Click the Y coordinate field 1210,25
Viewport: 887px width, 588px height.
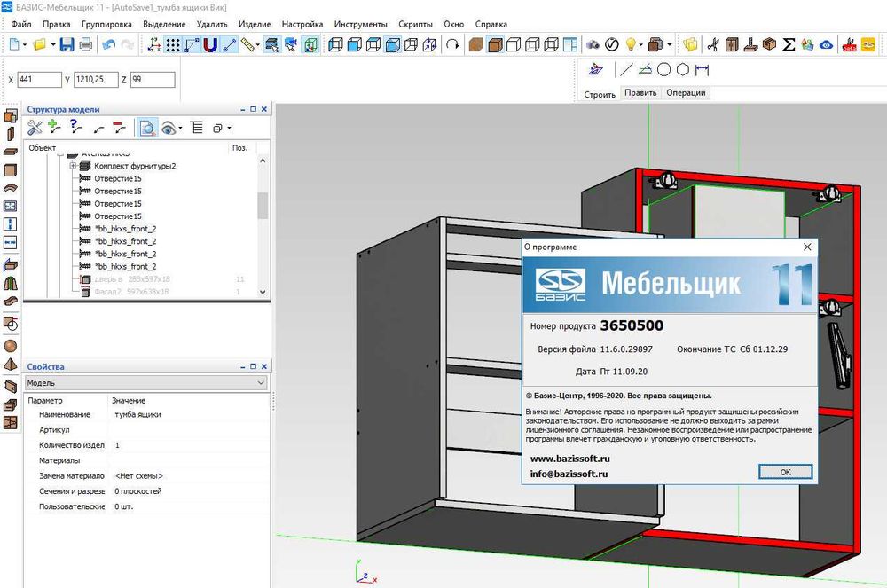[x=96, y=80]
